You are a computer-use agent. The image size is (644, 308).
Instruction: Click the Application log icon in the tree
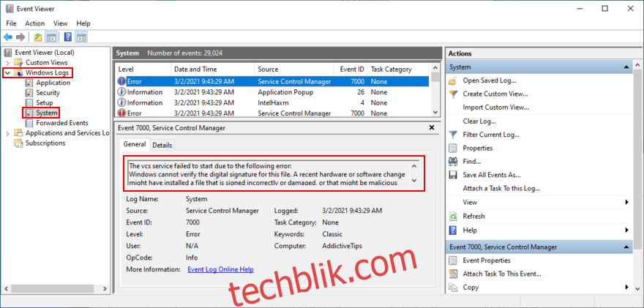[29, 83]
